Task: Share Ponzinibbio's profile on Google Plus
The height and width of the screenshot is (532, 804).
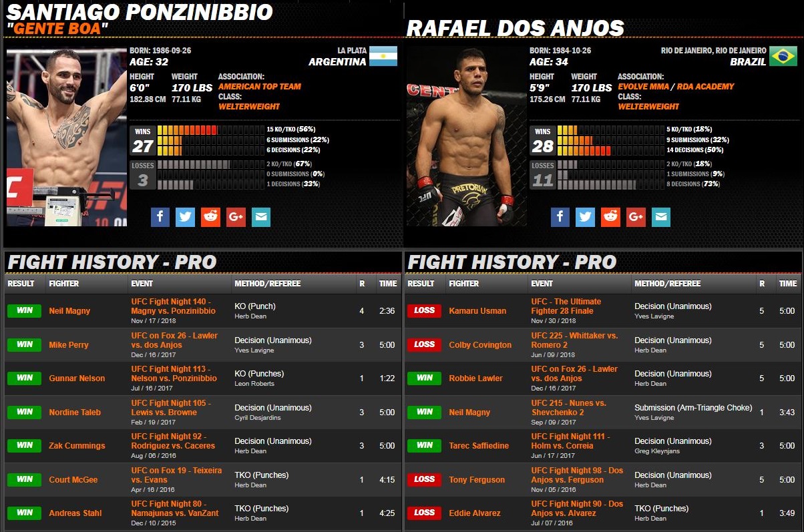Action: tap(236, 217)
